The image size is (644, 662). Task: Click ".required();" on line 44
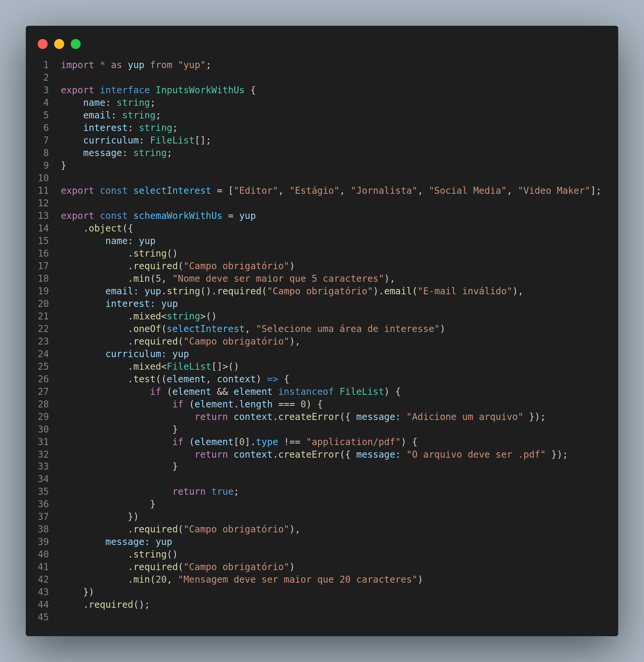[117, 604]
